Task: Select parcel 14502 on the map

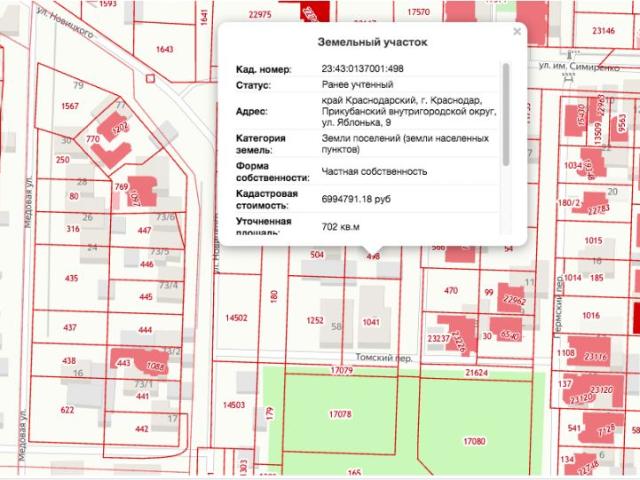Action: [236, 318]
